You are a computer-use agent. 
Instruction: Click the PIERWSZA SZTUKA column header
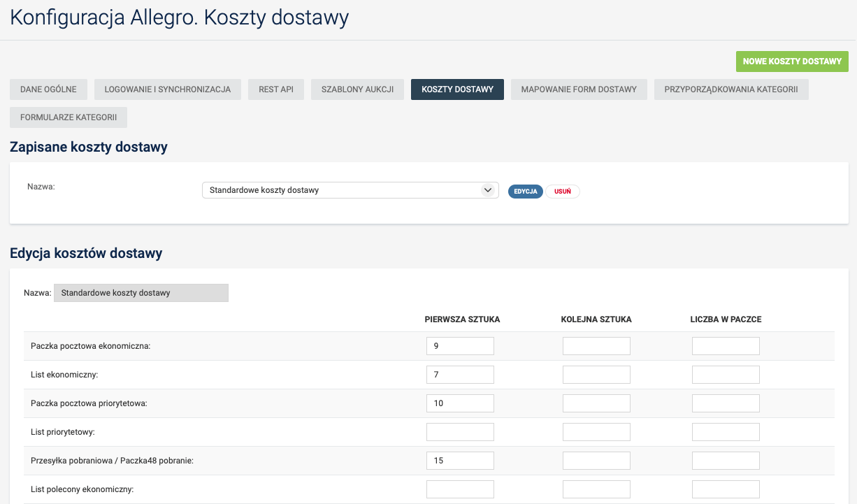462,319
